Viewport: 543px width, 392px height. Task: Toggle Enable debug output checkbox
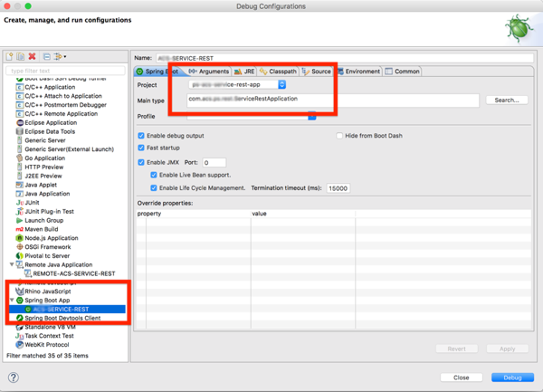pyautogui.click(x=141, y=136)
